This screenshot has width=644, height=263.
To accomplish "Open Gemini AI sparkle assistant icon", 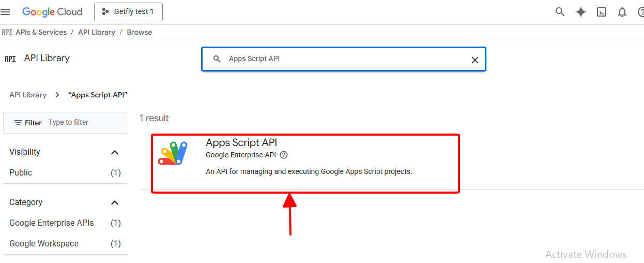I will tap(581, 12).
